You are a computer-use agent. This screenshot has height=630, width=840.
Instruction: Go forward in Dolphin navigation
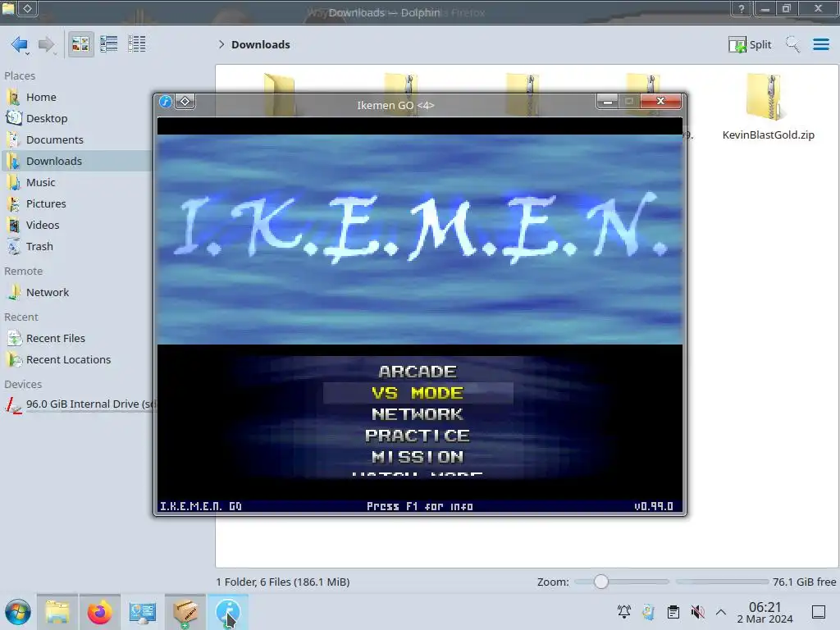(47, 44)
